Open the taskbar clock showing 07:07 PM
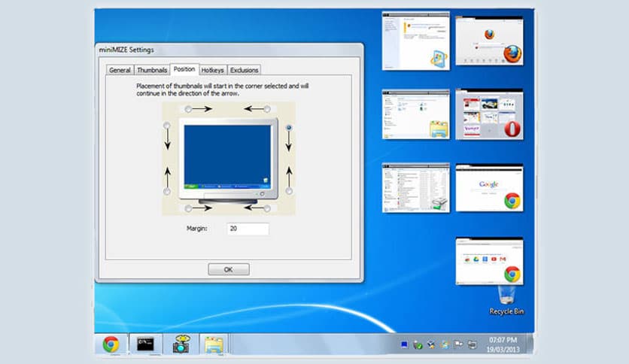This screenshot has height=364, width=629. click(503, 344)
